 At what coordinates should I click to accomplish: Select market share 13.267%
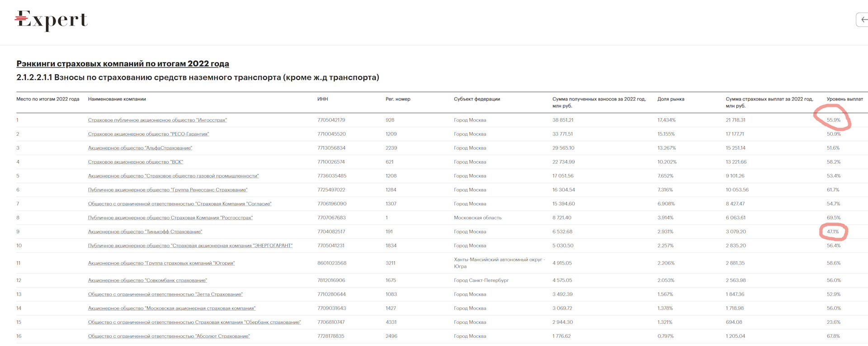(667, 148)
